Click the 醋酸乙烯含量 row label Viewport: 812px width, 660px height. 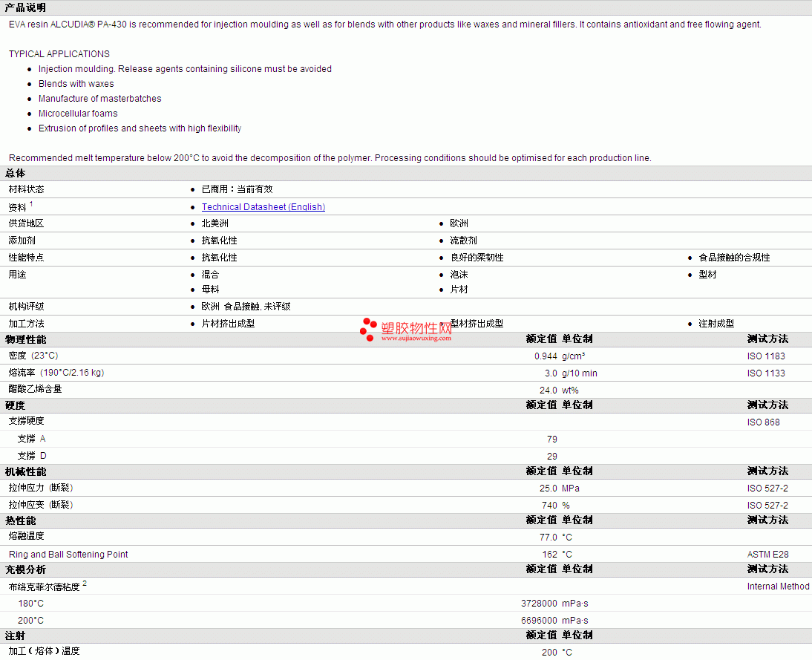click(35, 389)
